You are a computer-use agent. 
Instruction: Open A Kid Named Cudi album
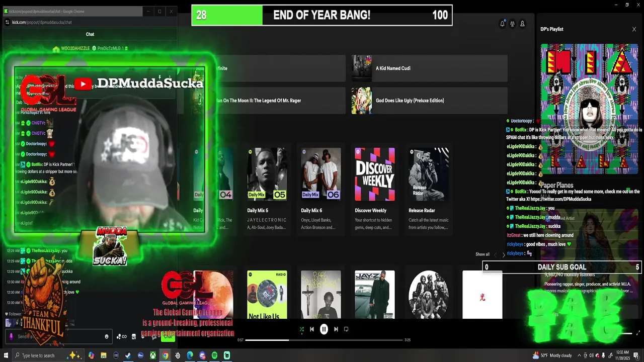[429, 68]
